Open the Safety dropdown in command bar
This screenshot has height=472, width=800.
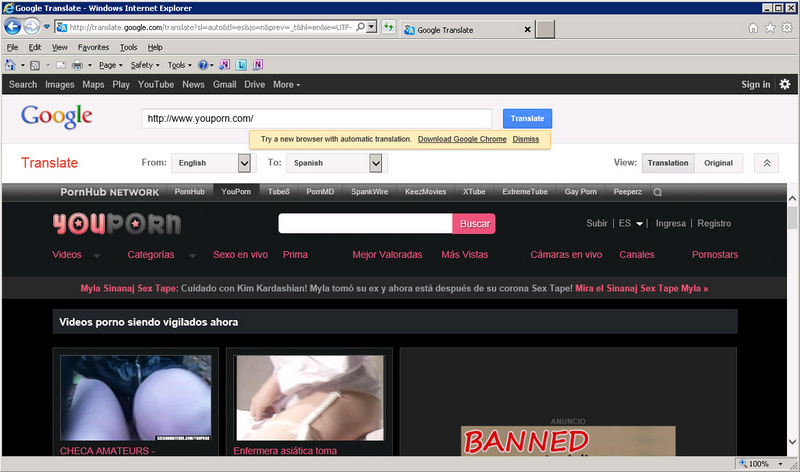pyautogui.click(x=145, y=65)
